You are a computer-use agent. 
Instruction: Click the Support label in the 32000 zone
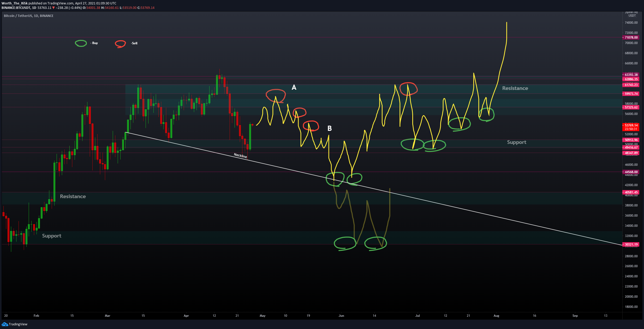pos(52,236)
